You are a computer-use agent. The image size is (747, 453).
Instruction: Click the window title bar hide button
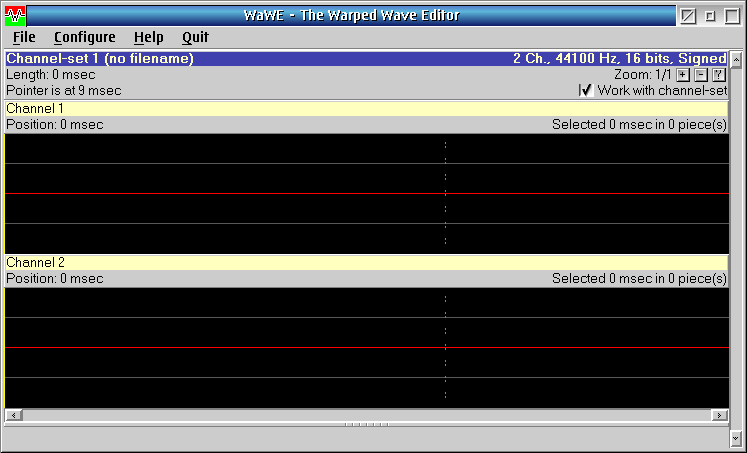click(x=688, y=16)
